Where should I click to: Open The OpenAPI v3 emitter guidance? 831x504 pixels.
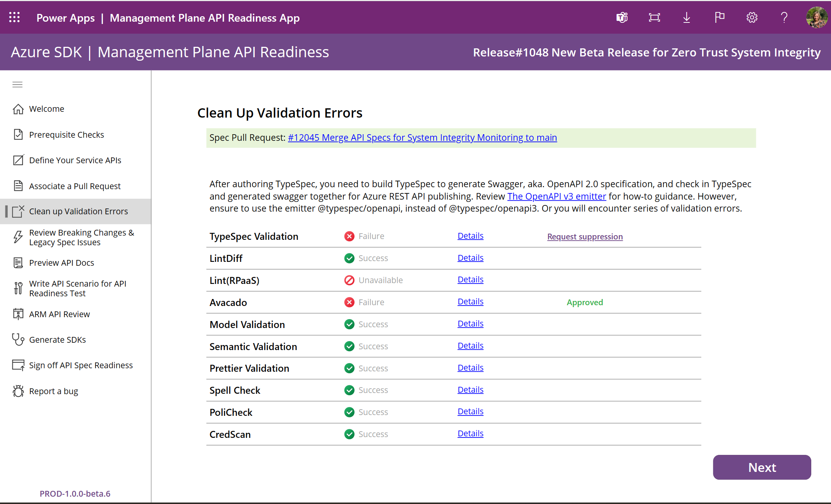tap(556, 196)
